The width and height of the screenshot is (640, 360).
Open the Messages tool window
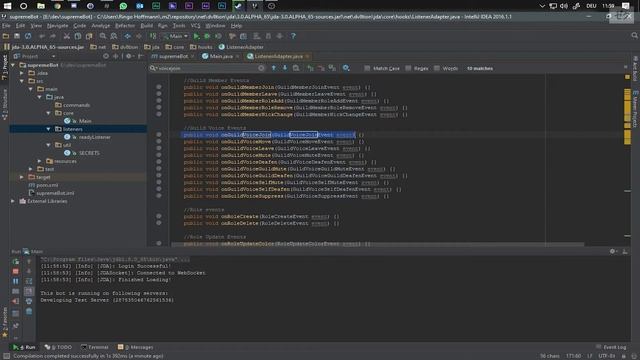click(136, 347)
